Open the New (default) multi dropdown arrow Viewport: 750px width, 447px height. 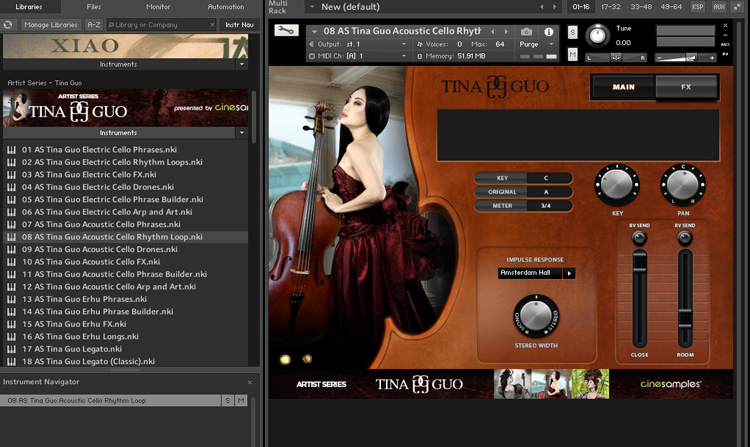pyautogui.click(x=312, y=7)
